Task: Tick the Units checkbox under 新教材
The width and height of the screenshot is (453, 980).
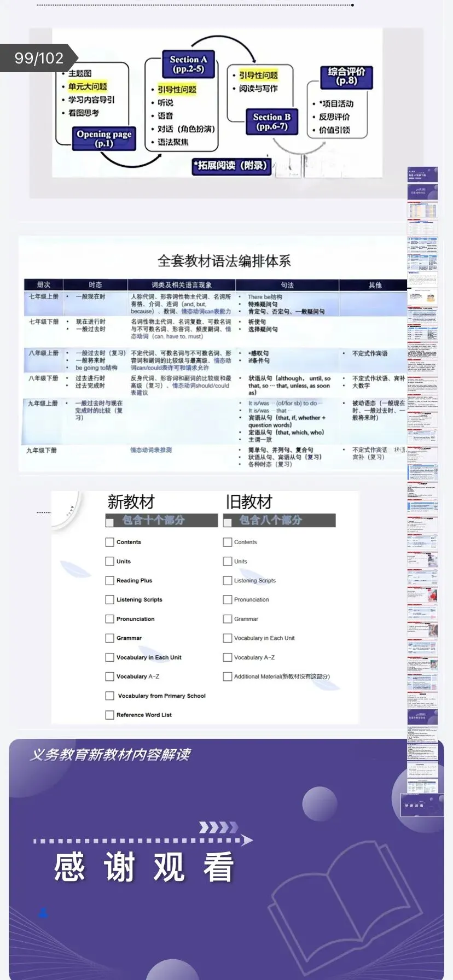Action: [109, 561]
